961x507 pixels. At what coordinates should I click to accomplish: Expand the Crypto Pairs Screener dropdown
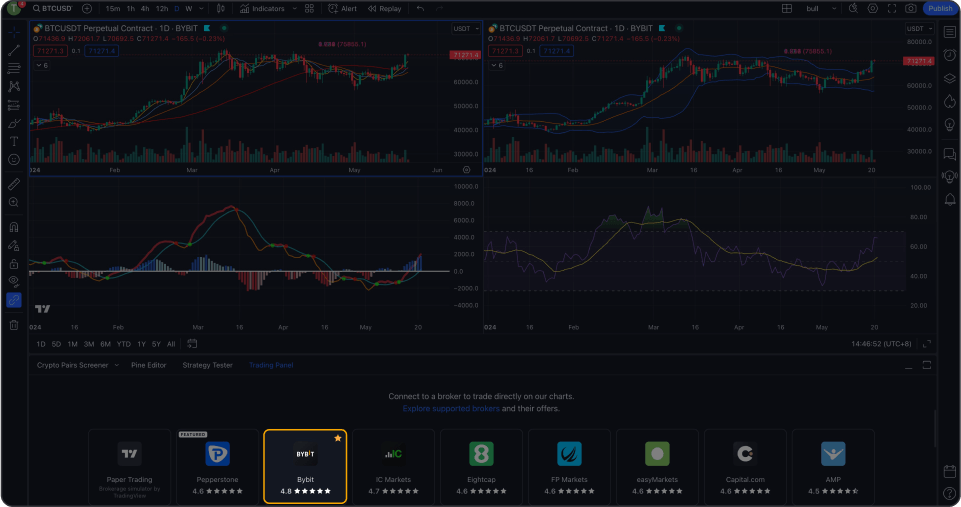click(114, 365)
